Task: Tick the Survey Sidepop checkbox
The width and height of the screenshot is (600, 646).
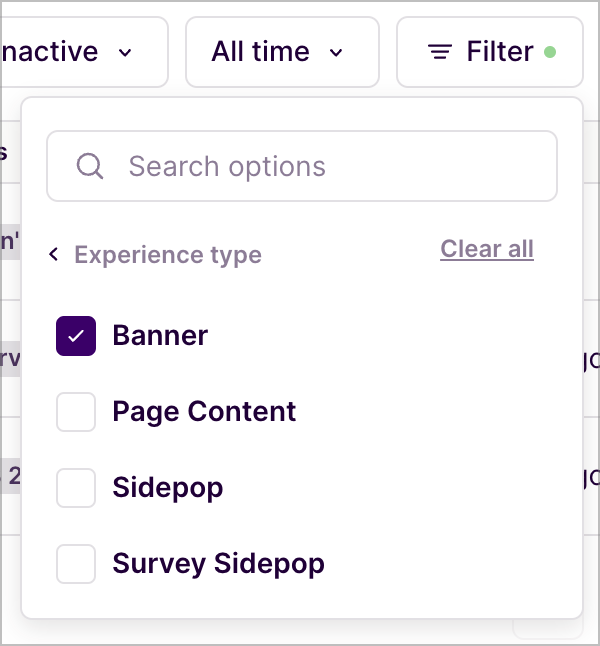Action: point(76,564)
